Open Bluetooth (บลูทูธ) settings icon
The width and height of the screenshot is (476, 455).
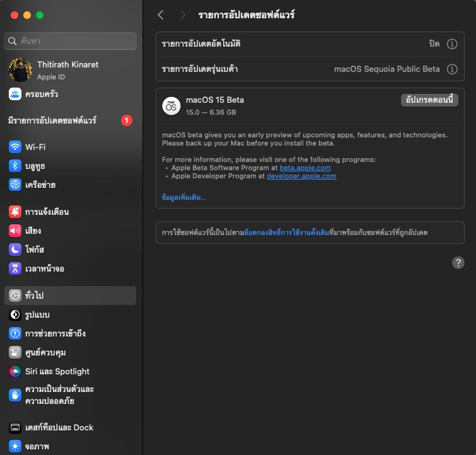pyautogui.click(x=15, y=166)
